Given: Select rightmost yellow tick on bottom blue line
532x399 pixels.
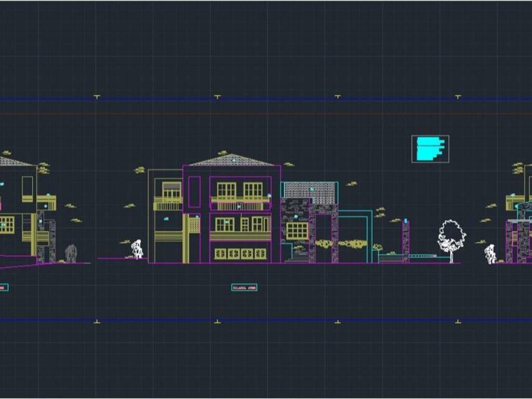Looking at the screenshot, I should pos(458,322).
